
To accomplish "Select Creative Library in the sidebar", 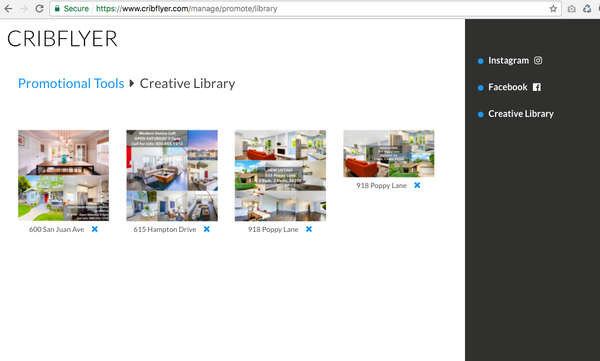I will (x=521, y=114).
